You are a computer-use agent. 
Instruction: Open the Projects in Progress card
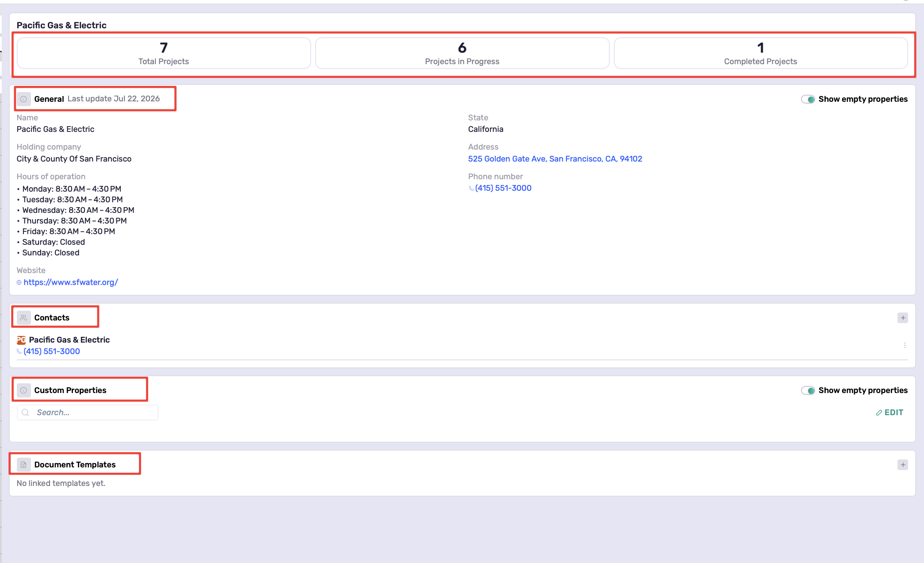tap(462, 53)
